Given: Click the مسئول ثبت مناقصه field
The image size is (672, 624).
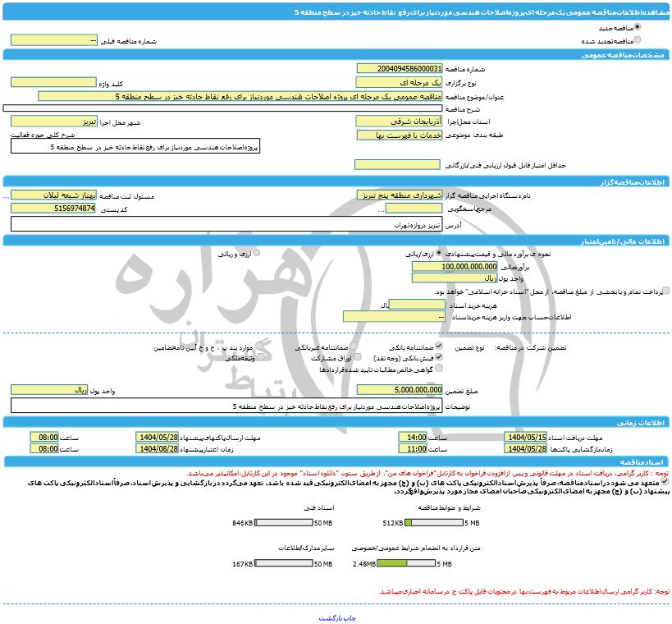Looking at the screenshot, I should pos(53,195).
